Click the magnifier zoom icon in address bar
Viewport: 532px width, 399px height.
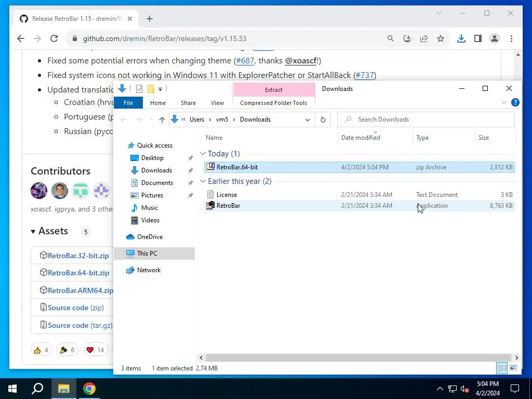tap(391, 38)
